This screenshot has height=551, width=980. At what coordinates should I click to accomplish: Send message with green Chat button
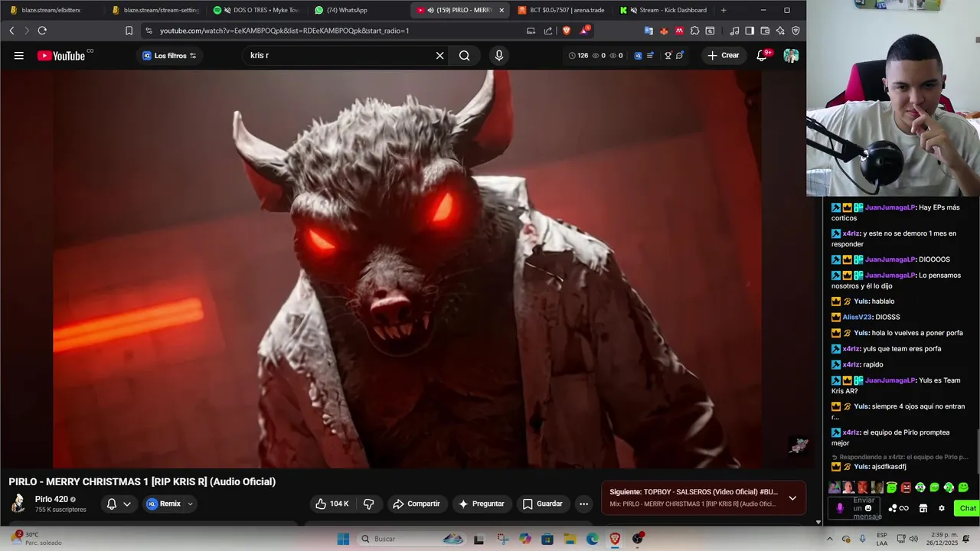tap(967, 508)
